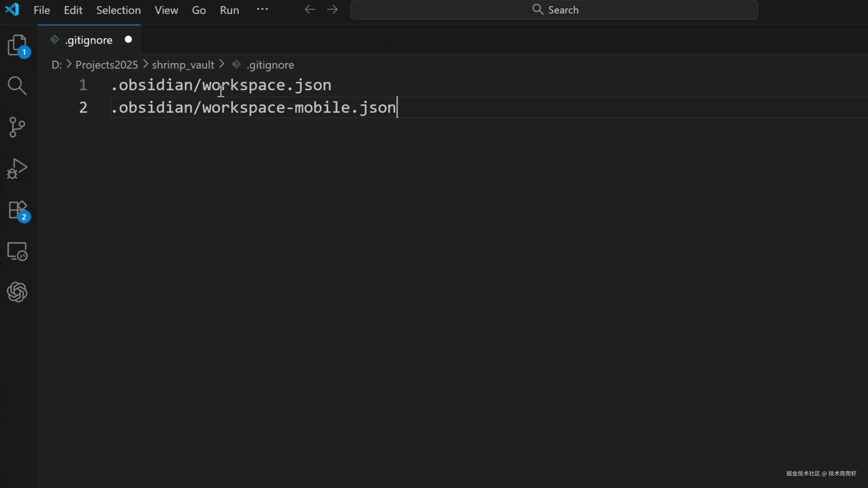Viewport: 868px width, 488px height.
Task: Go forward using the right arrow
Action: (332, 9)
